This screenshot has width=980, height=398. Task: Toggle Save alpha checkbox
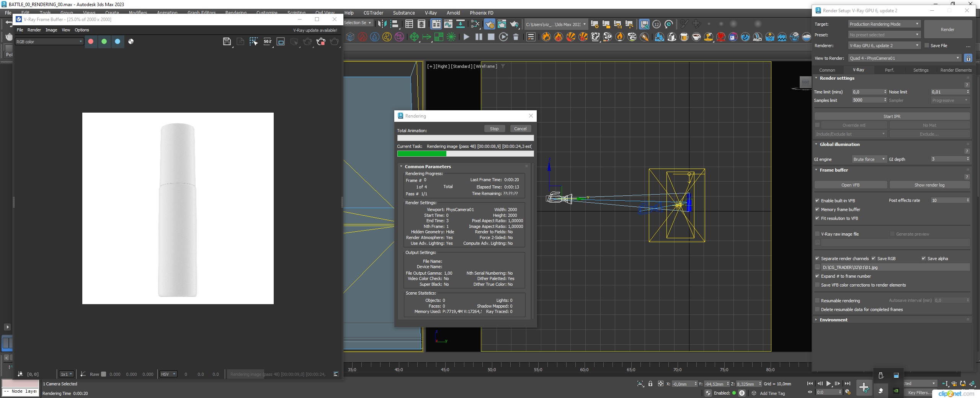coord(924,258)
